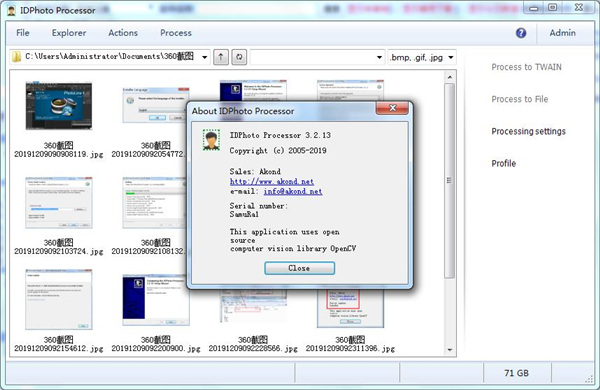Image resolution: width=600 pixels, height=390 pixels.
Task: Click Process to TWAIN
Action: (x=527, y=67)
